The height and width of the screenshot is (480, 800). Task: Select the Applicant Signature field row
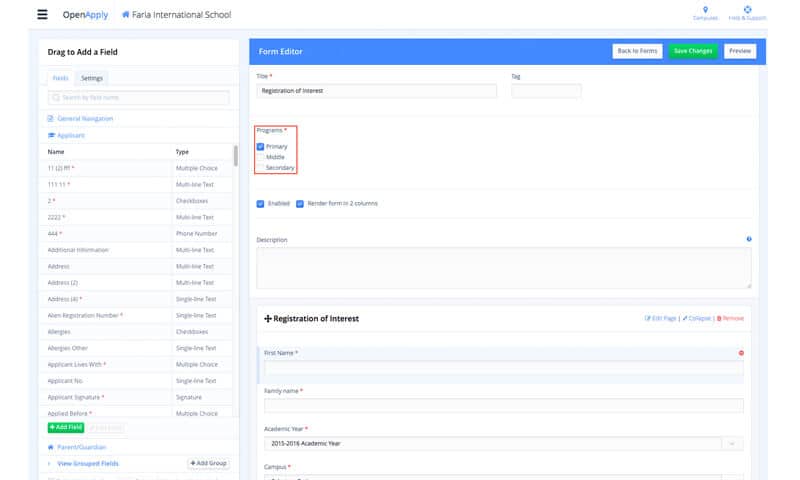pos(136,397)
